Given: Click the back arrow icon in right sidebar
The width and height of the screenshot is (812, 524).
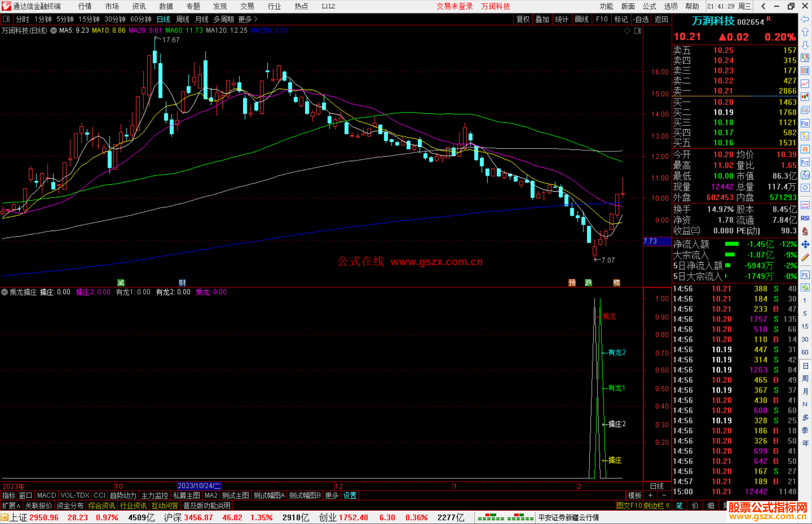Looking at the screenshot, I should 805,19.
